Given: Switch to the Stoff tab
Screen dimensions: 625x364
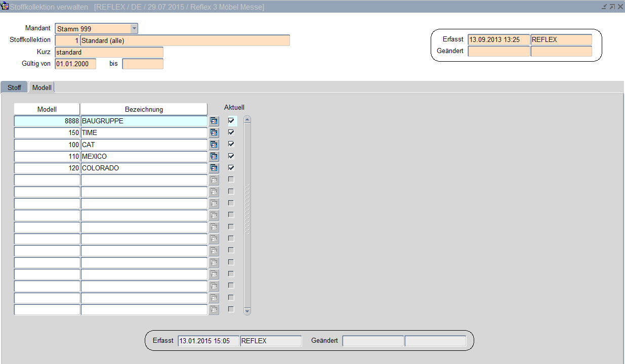Looking at the screenshot, I should click(x=14, y=87).
